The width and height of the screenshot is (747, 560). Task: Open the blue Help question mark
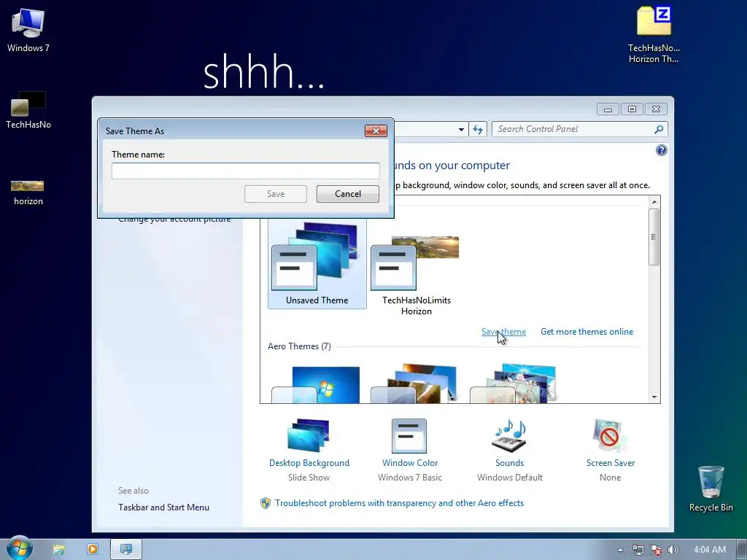point(661,150)
